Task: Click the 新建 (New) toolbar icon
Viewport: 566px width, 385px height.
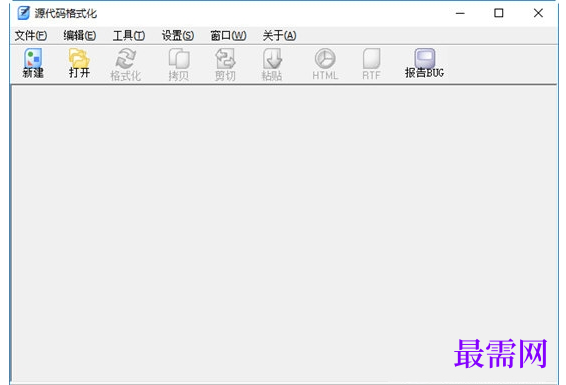Action: point(33,63)
